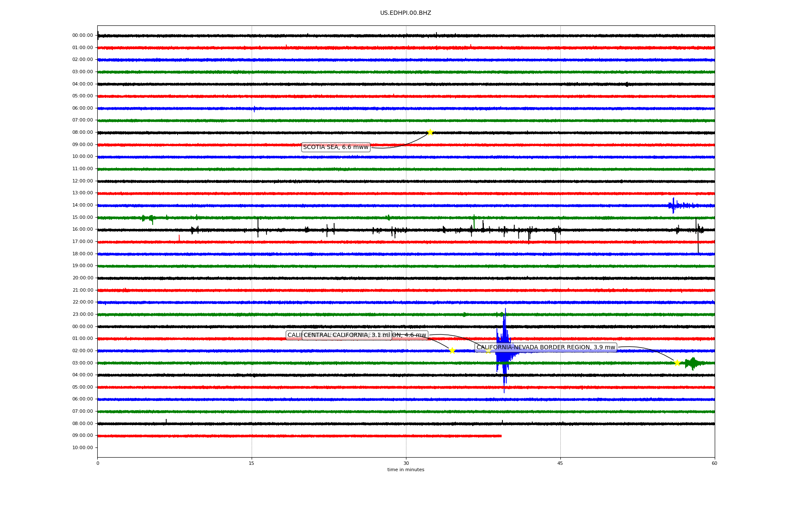The image size is (812, 508).
Task: Select the SCOTIA SEA, 6.6 mww annotation
Action: click(336, 147)
